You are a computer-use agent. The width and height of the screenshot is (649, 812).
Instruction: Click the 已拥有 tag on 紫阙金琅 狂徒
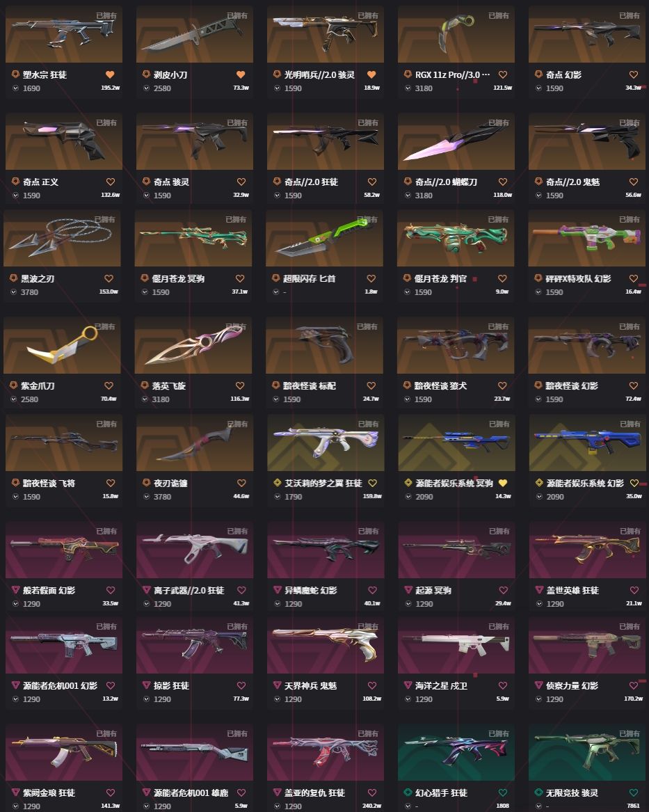pyautogui.click(x=106, y=734)
